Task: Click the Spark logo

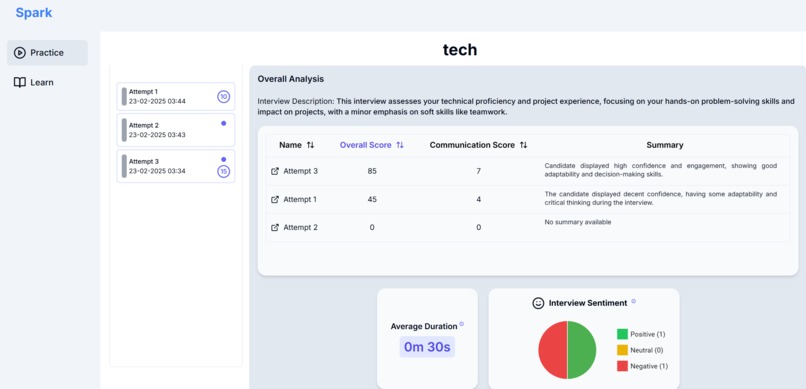Action: (33, 13)
